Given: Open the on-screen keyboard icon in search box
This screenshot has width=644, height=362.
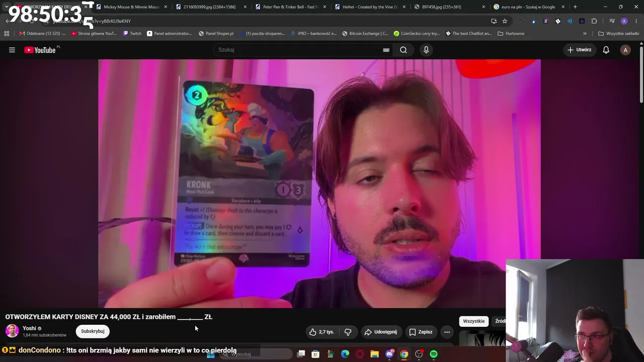Looking at the screenshot, I should click(x=386, y=50).
